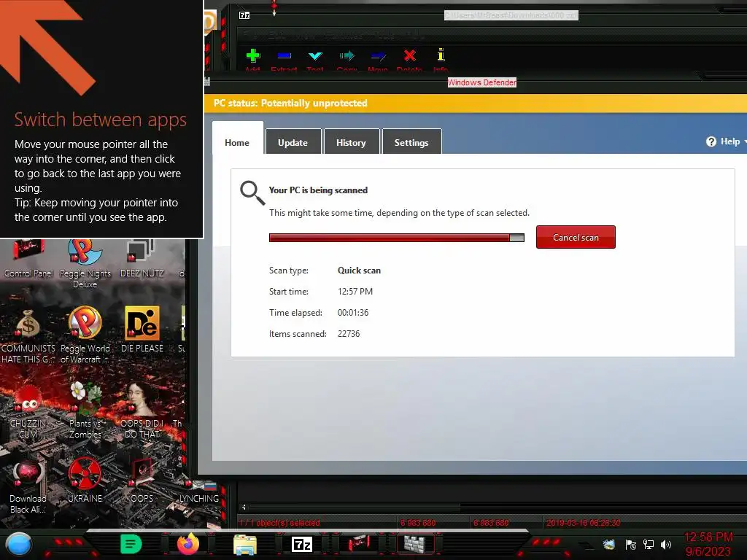747x560 pixels.
Task: Click the red X Delete icon in 7-Zip
Action: click(410, 55)
